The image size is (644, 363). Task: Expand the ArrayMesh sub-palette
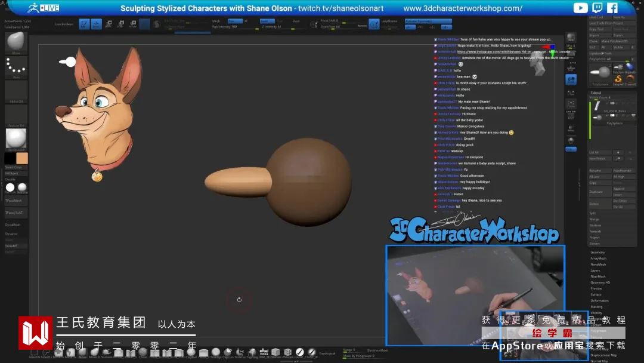(x=599, y=259)
